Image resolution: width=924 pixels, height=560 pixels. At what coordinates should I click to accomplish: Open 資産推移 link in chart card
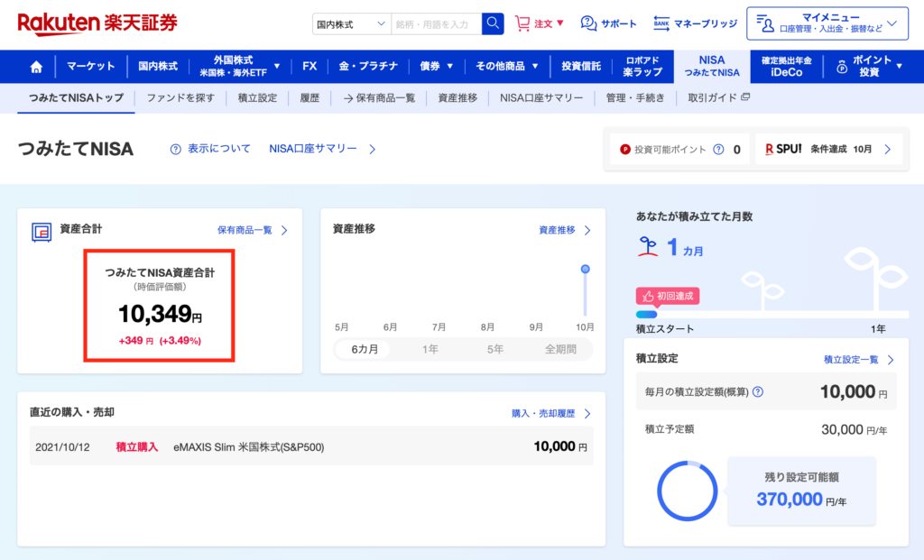click(557, 230)
